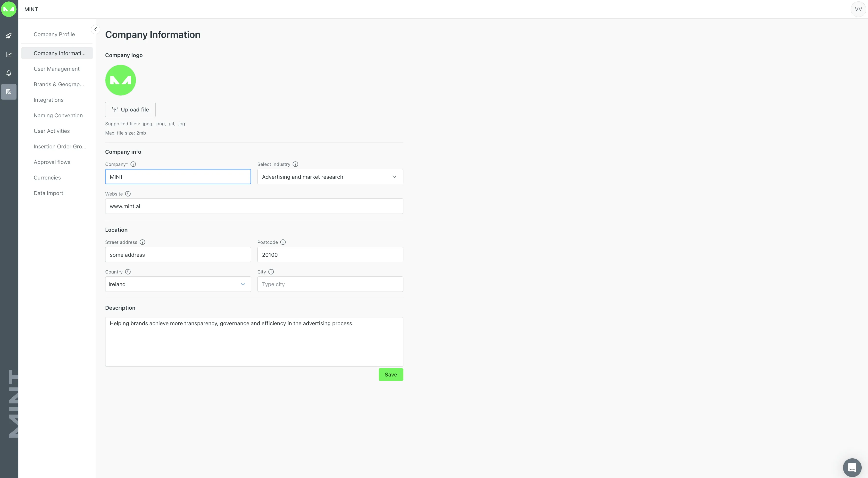The width and height of the screenshot is (868, 478).
Task: Click info icon next to Company label
Action: tap(133, 164)
